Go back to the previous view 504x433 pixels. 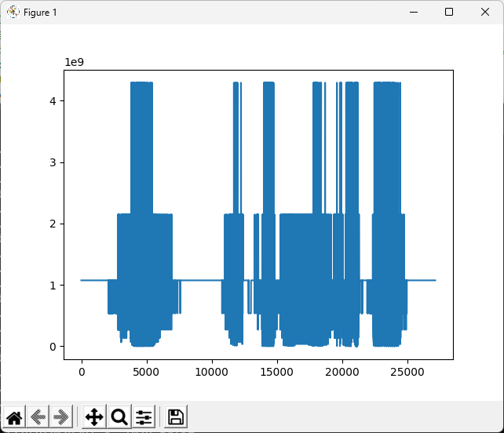point(38,417)
